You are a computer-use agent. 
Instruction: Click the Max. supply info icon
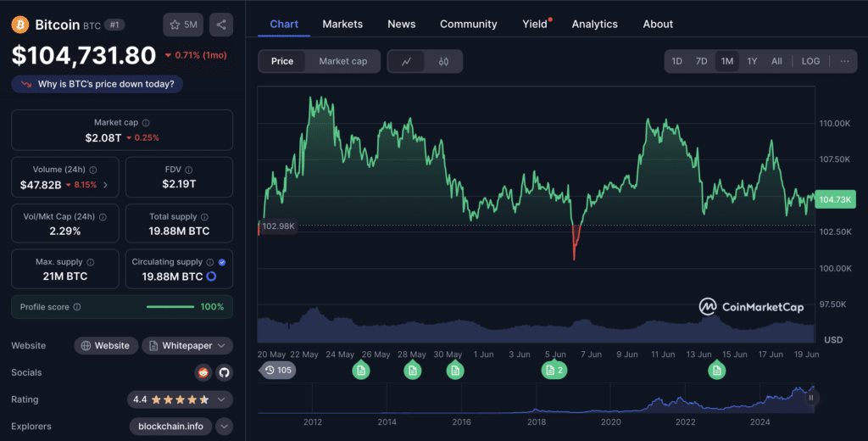tap(90, 262)
